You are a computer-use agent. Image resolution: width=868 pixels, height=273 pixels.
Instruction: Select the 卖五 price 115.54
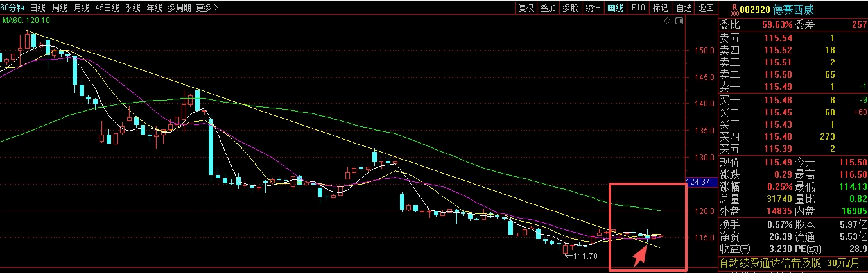click(x=778, y=38)
